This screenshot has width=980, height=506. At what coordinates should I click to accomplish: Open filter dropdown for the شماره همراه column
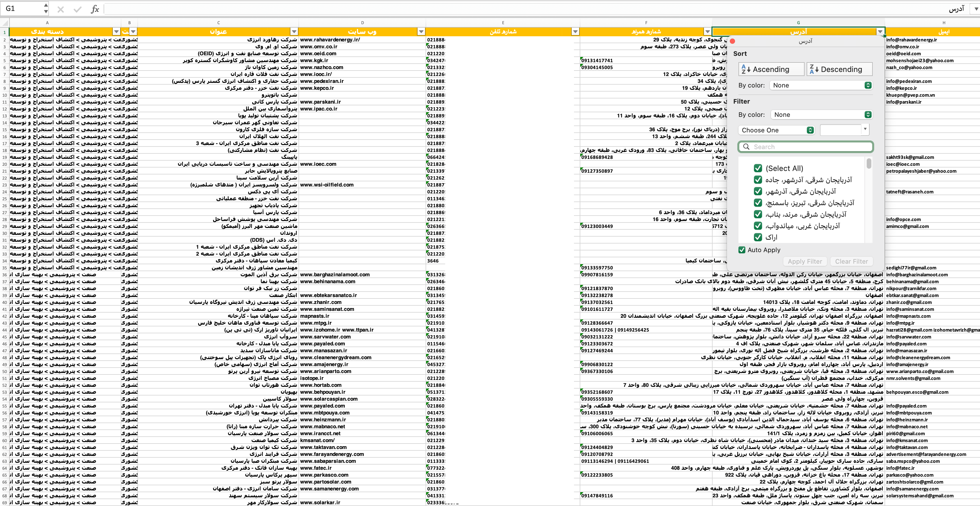[707, 32]
